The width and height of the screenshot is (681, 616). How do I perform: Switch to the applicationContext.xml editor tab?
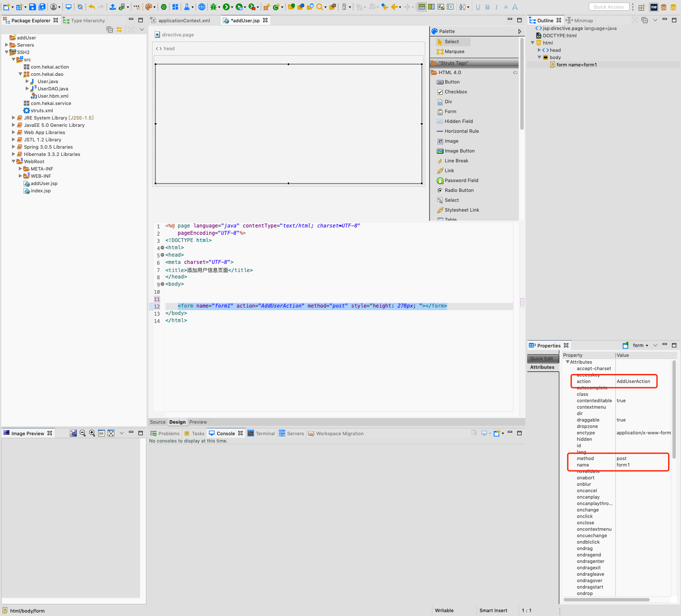(x=184, y=21)
